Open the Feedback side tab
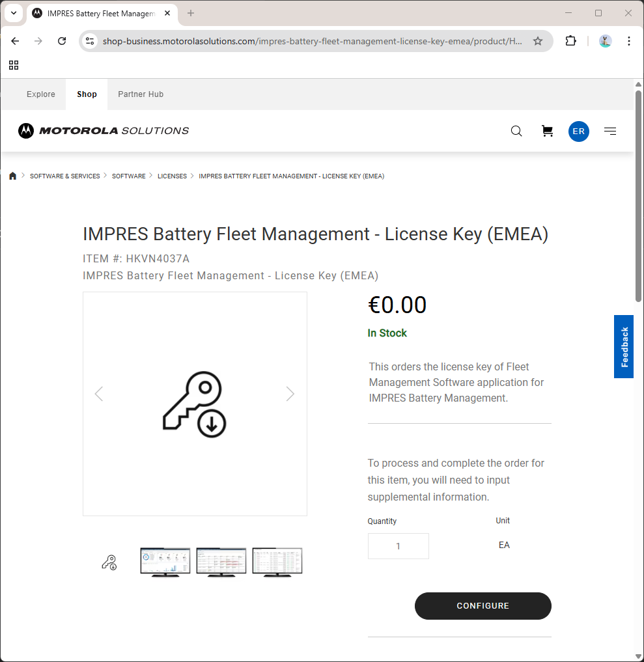Screen dimensions: 644x662 coord(624,347)
